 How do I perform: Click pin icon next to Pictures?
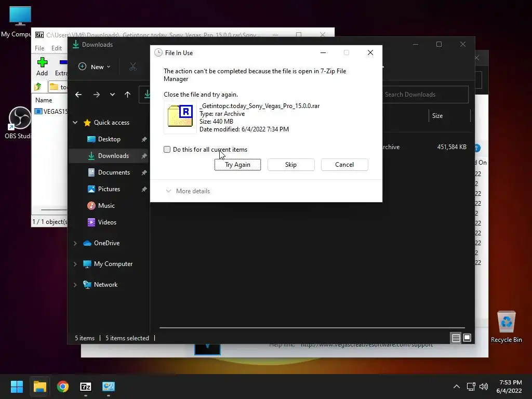click(x=144, y=189)
